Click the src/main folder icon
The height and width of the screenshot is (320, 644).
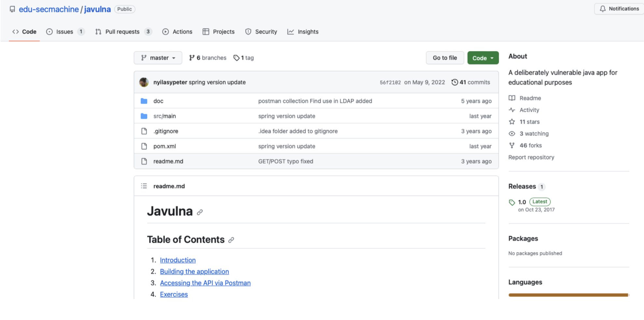coord(144,116)
